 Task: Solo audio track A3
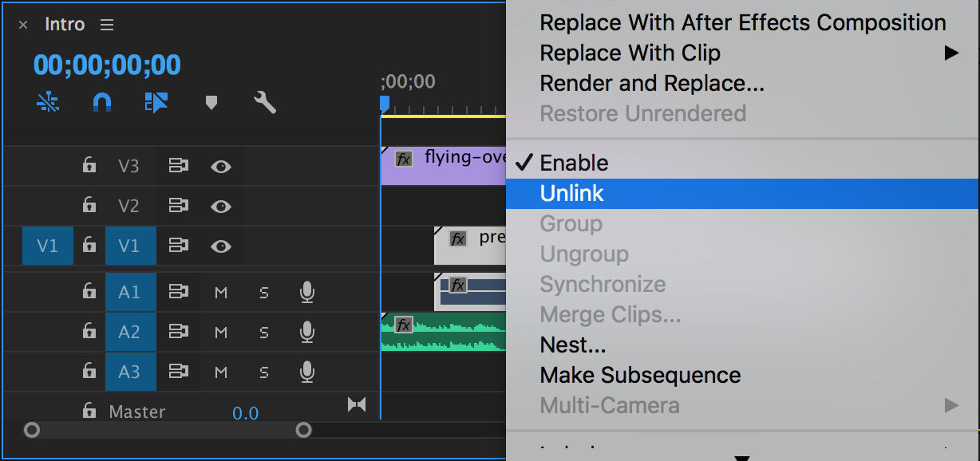pyautogui.click(x=264, y=372)
